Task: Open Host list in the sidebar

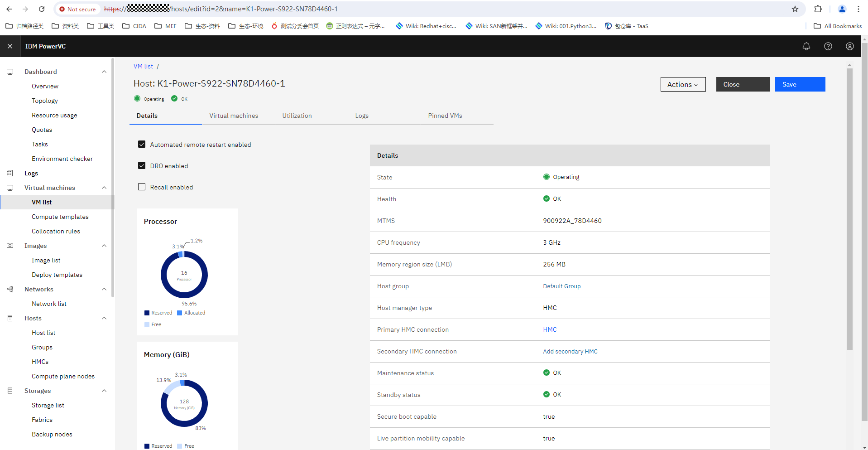Action: 43,333
